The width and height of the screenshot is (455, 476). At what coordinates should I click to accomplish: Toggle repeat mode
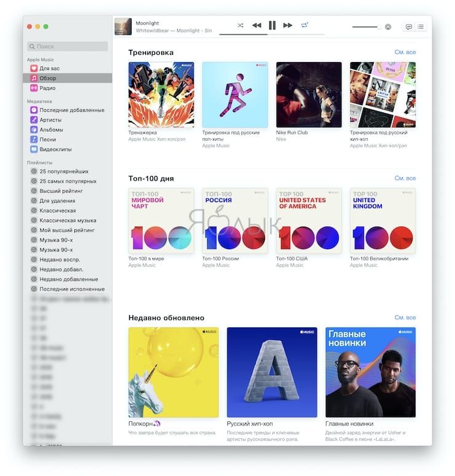click(x=304, y=25)
